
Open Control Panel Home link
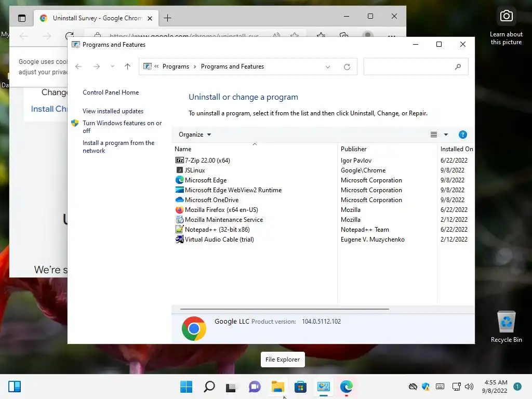tap(111, 92)
